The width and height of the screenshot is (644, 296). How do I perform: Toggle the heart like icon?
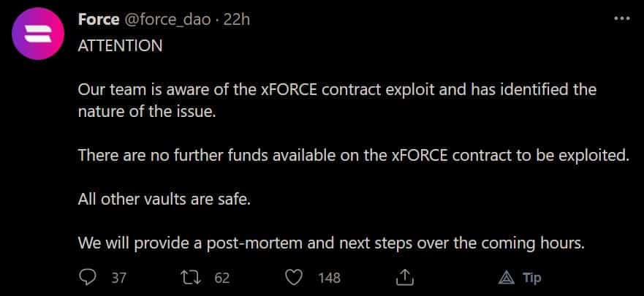click(294, 278)
